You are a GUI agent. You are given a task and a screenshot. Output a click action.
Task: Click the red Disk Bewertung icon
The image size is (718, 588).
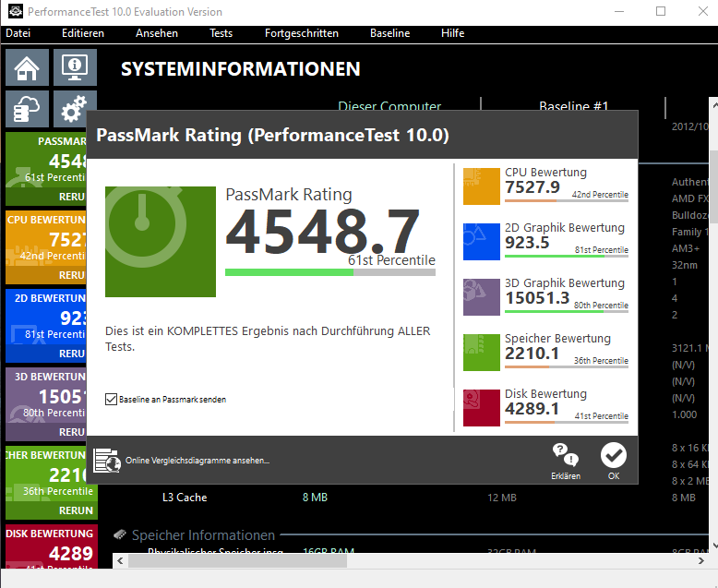(481, 408)
